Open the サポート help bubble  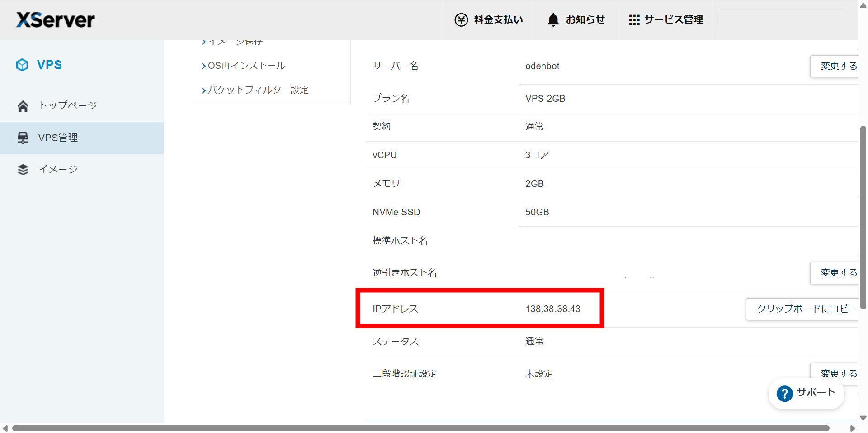point(806,393)
